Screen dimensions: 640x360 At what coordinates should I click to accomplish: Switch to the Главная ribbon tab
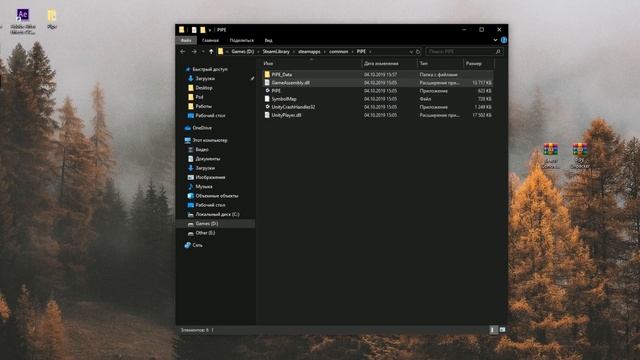(x=210, y=40)
